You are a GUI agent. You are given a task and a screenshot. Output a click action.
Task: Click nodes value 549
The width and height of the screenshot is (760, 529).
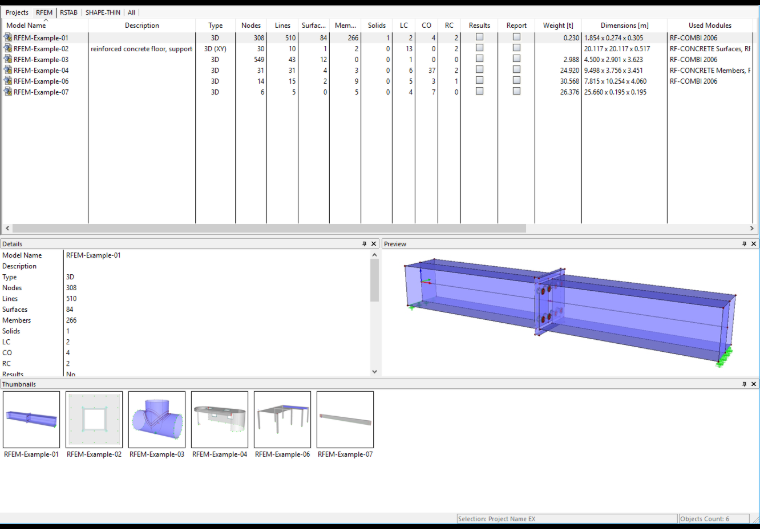point(258,60)
